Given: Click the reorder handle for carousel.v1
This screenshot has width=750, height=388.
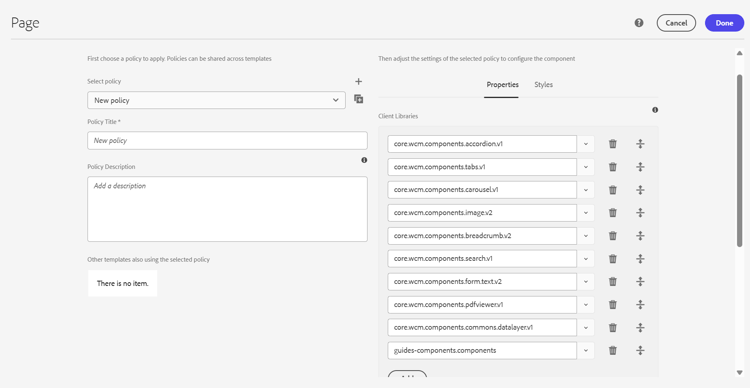Looking at the screenshot, I should (640, 189).
